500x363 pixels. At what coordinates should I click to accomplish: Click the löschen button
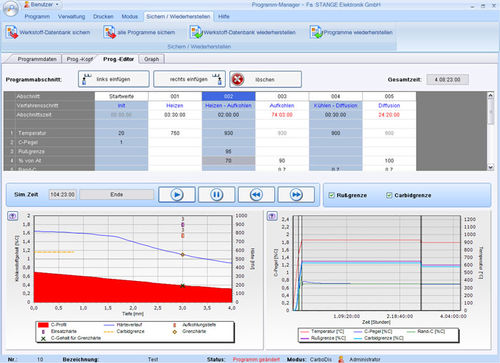265,79
